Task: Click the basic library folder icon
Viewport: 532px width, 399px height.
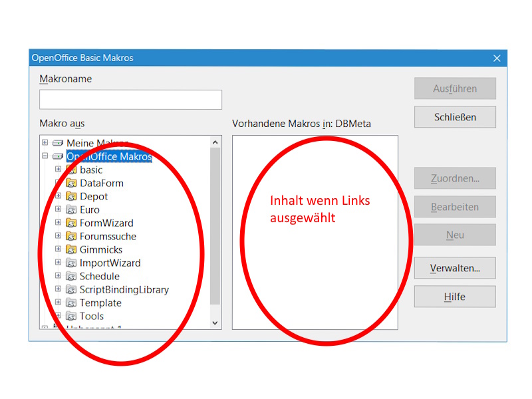Action: tap(71, 170)
